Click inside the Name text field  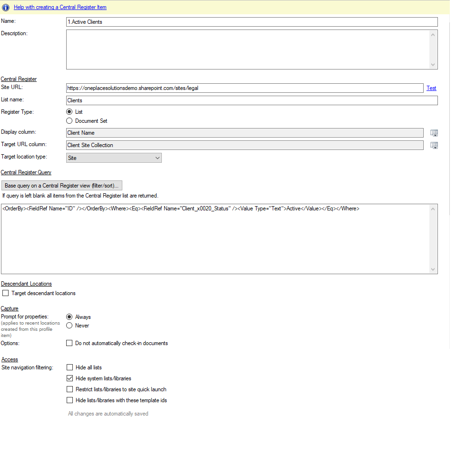pyautogui.click(x=251, y=22)
